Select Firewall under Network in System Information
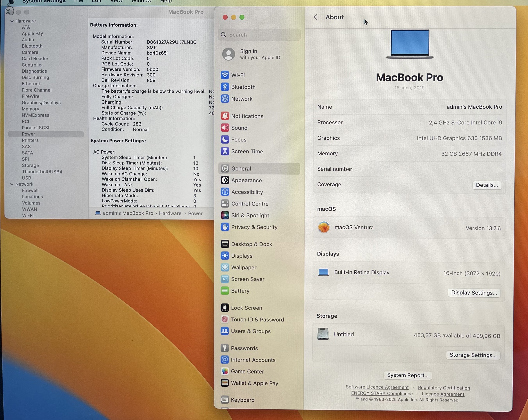The image size is (528, 420). (30, 191)
